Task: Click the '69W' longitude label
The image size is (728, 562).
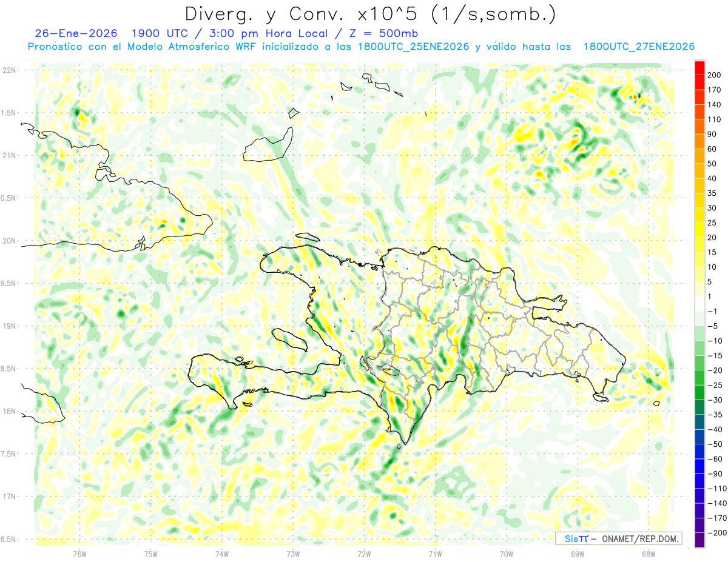Action: (577, 554)
